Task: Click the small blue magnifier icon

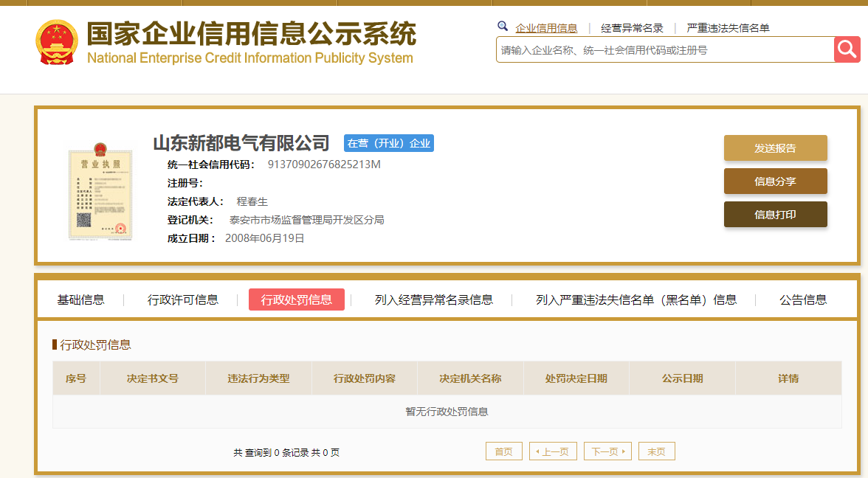Action: (x=503, y=26)
